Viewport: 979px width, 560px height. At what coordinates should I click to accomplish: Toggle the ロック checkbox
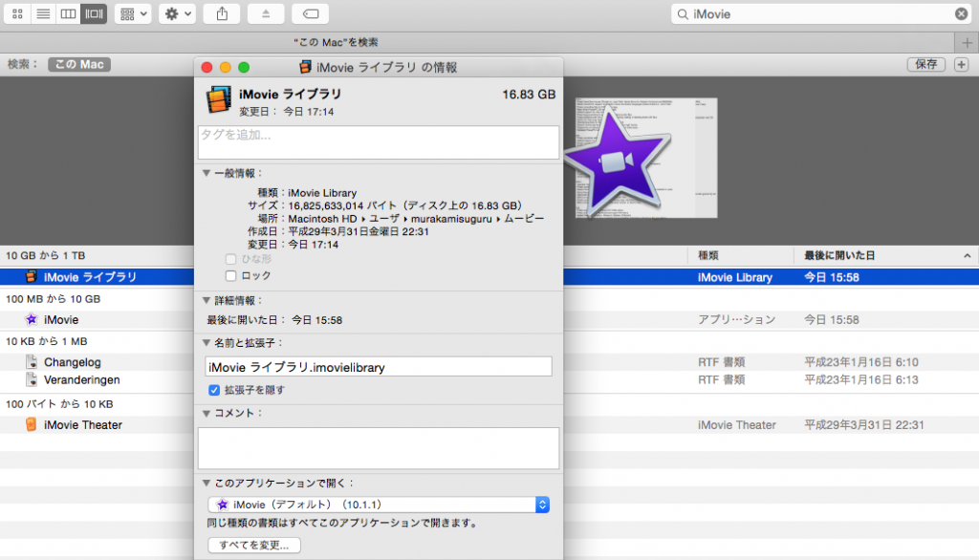pos(231,275)
